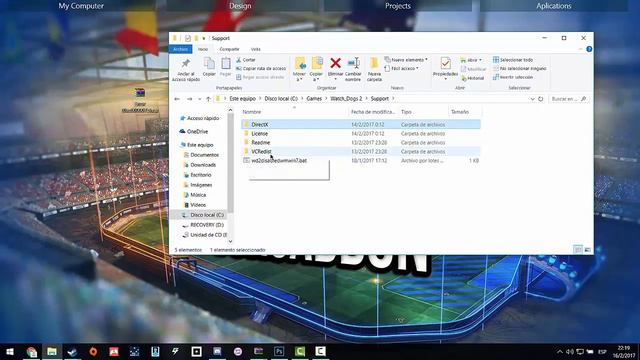The image size is (640, 360).
Task: Click 'Games' in breadcrumb path
Action: coord(314,99)
